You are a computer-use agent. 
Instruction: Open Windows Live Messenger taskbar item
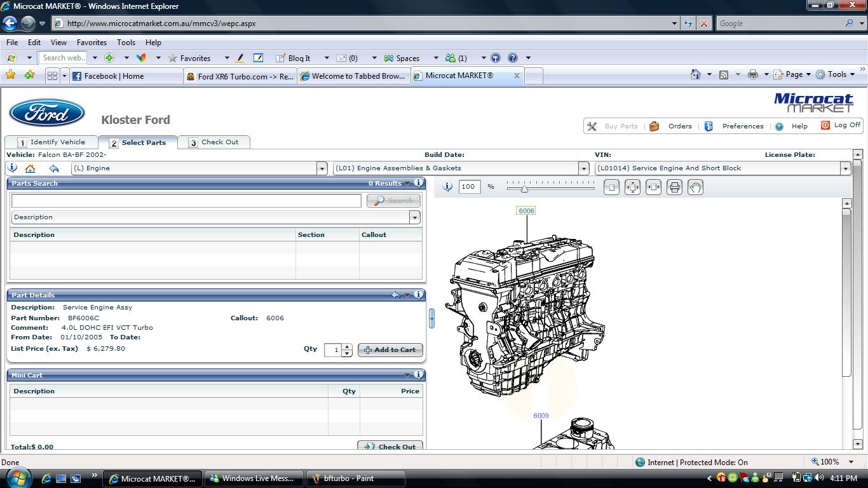[x=255, y=478]
